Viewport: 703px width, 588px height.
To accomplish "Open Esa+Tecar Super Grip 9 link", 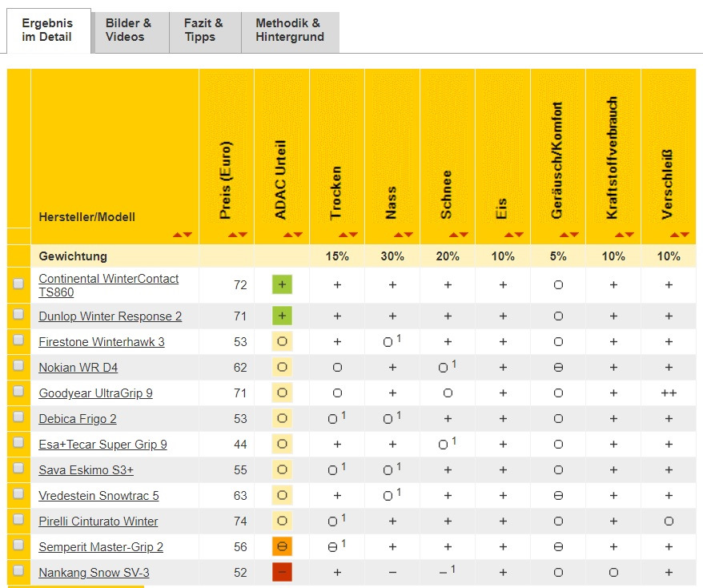I will 102,444.
